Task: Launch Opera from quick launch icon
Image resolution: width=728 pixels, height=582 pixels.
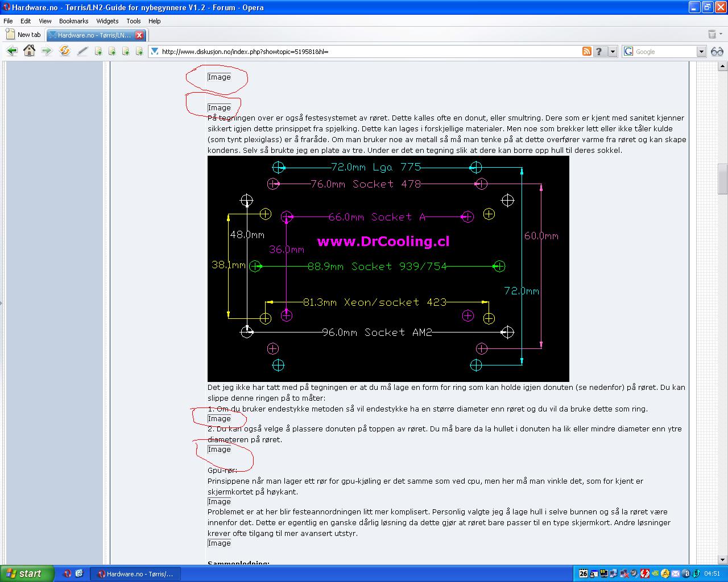Action: [67, 573]
